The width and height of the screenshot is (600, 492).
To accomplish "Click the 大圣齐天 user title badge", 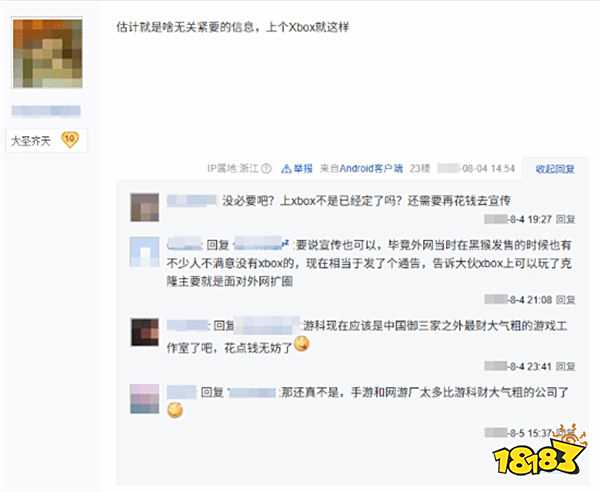I will pos(31,141).
